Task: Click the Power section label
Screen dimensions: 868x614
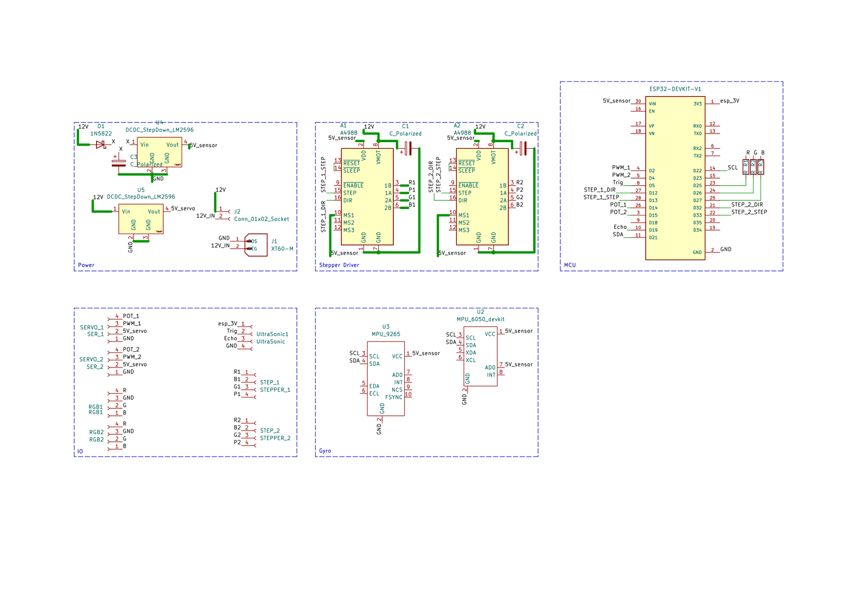Action: pyautogui.click(x=86, y=265)
